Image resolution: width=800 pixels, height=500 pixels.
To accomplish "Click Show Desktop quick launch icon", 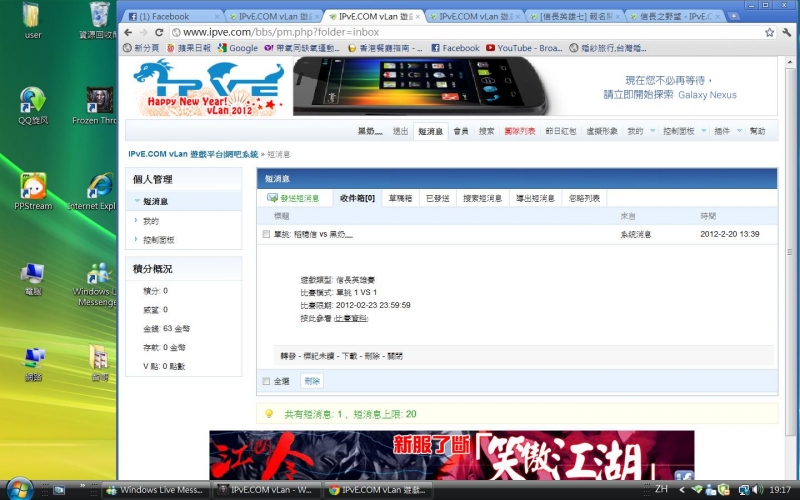I will pos(59,490).
